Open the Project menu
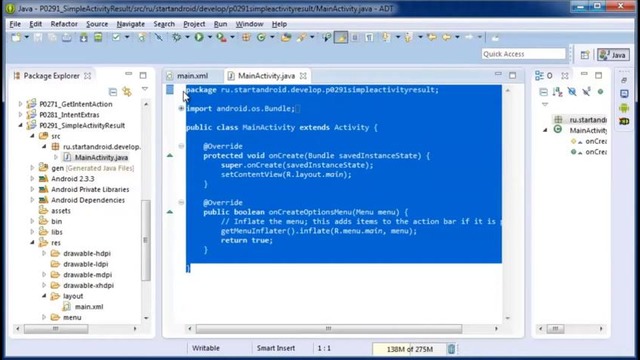Viewport: 640px width, 360px height. [x=194, y=24]
